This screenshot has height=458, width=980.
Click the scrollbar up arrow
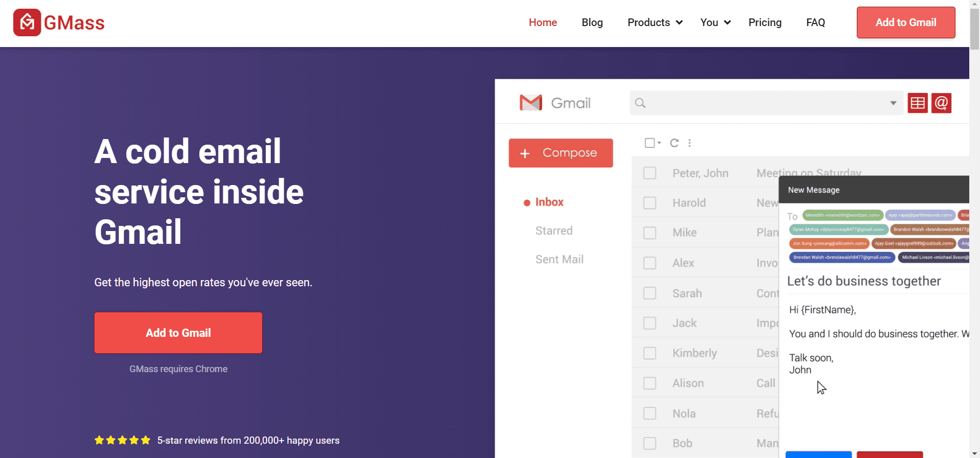tap(974, 4)
